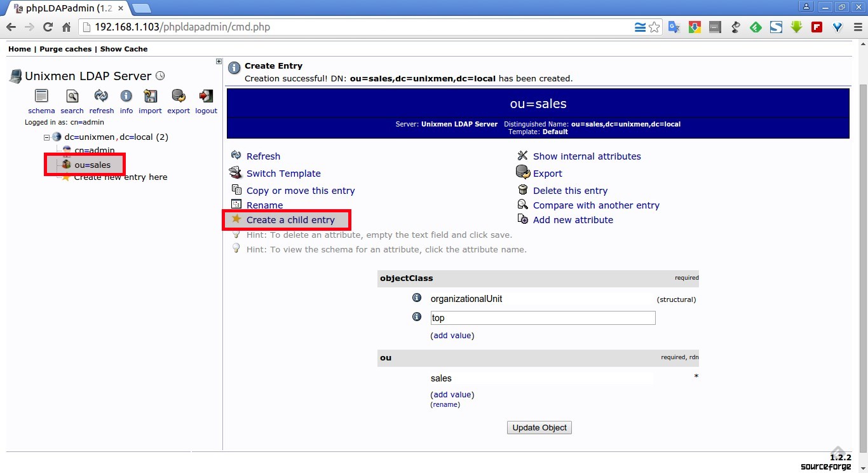The width and height of the screenshot is (868, 473).
Task: Click the Export entry icon in main panel
Action: click(523, 172)
